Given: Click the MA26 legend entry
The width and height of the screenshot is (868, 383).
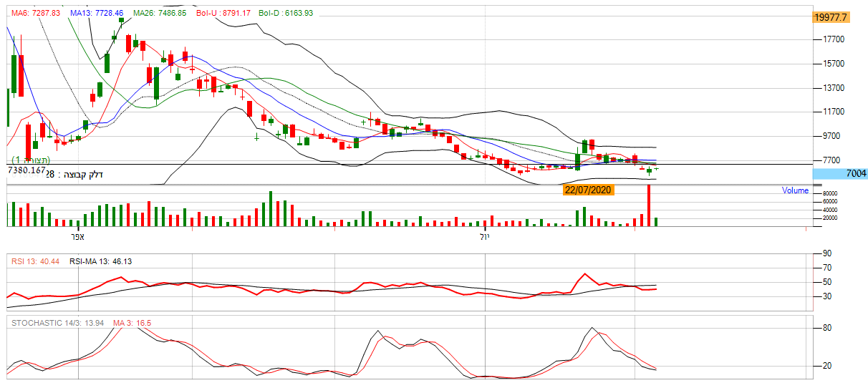Looking at the screenshot, I should (161, 14).
